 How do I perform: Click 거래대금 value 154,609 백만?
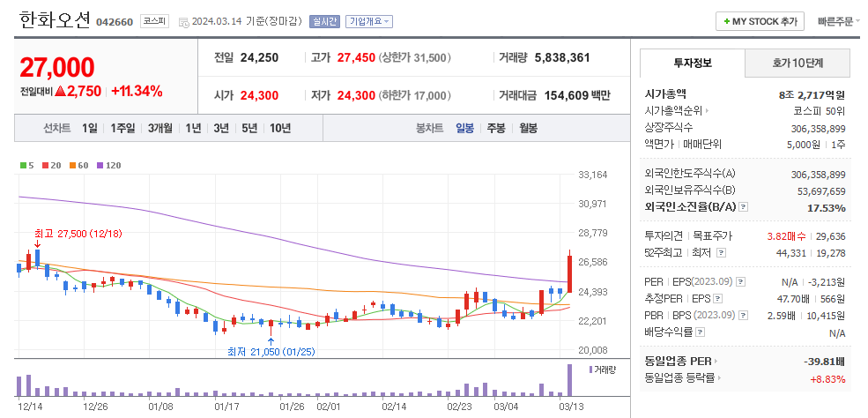tap(577, 95)
